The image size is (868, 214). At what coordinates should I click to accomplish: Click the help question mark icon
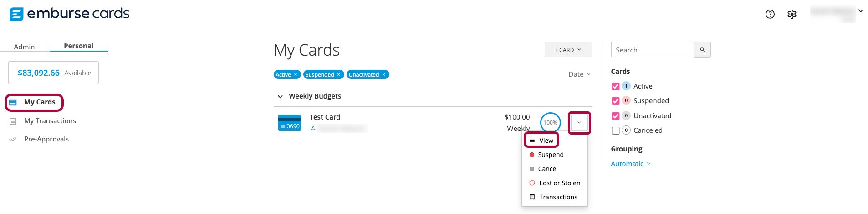tap(770, 14)
